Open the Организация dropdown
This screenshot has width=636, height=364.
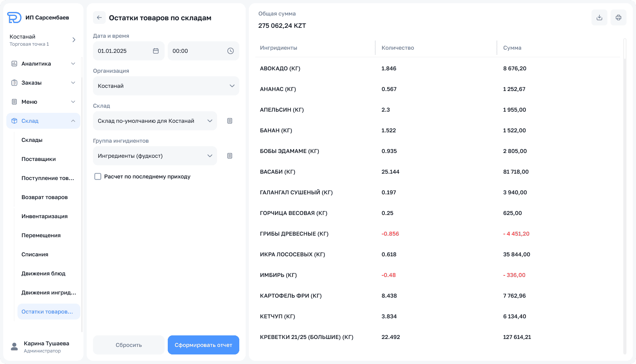[x=166, y=86]
